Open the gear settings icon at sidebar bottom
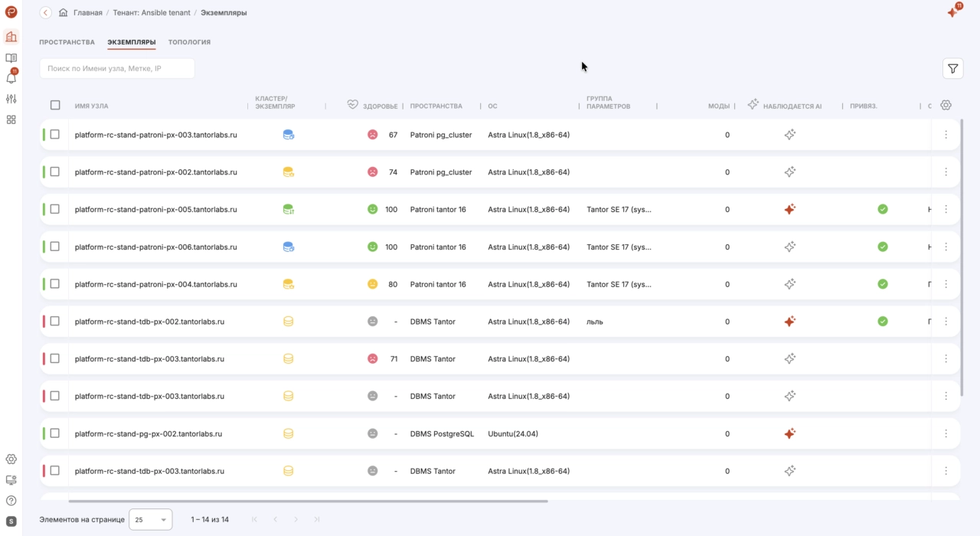 (x=11, y=459)
